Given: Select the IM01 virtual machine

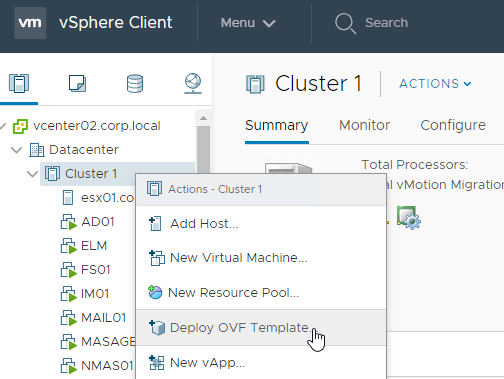Looking at the screenshot, I should point(95,294).
